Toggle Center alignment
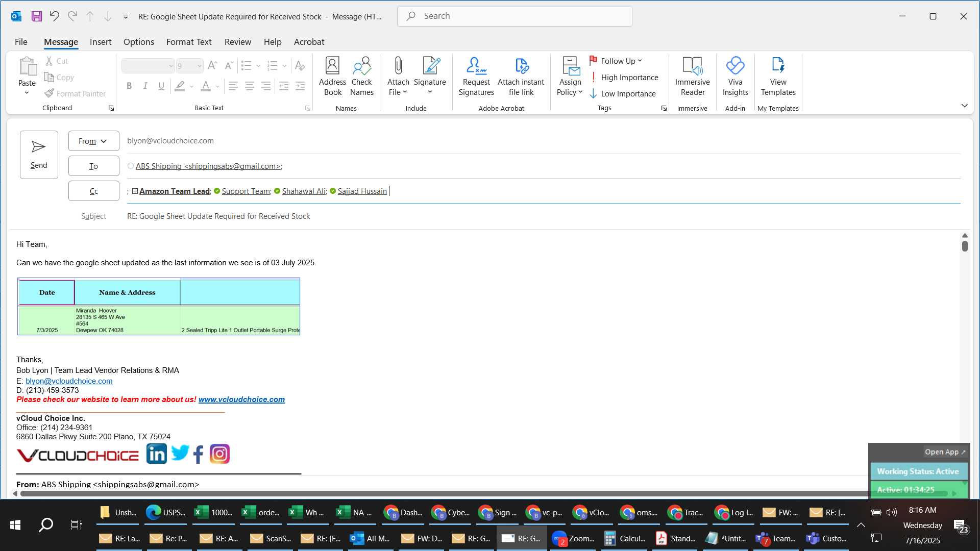Viewport: 980px width, 551px height. click(x=249, y=86)
